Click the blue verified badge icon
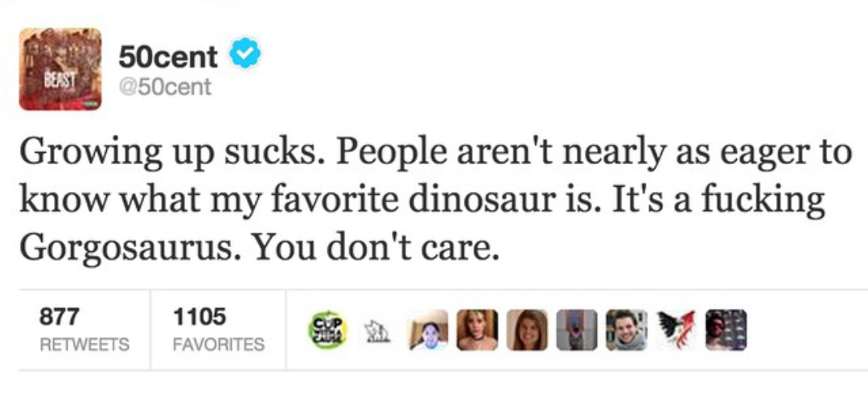Viewport: 868px width, 399px height. click(245, 56)
